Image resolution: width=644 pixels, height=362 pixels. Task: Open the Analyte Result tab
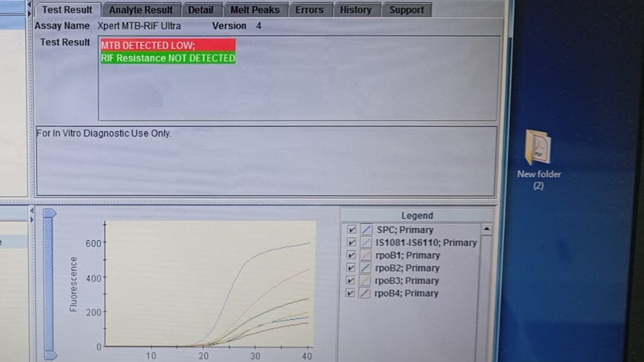(x=140, y=10)
